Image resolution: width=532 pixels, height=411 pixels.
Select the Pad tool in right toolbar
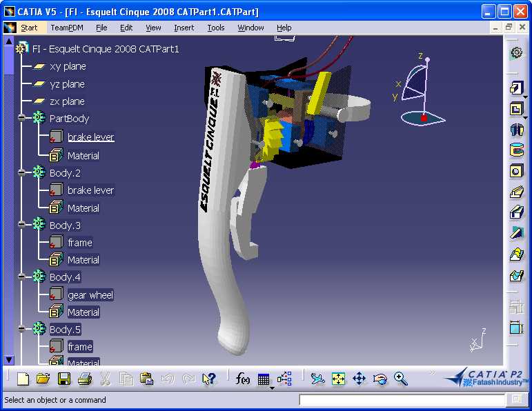[516, 88]
